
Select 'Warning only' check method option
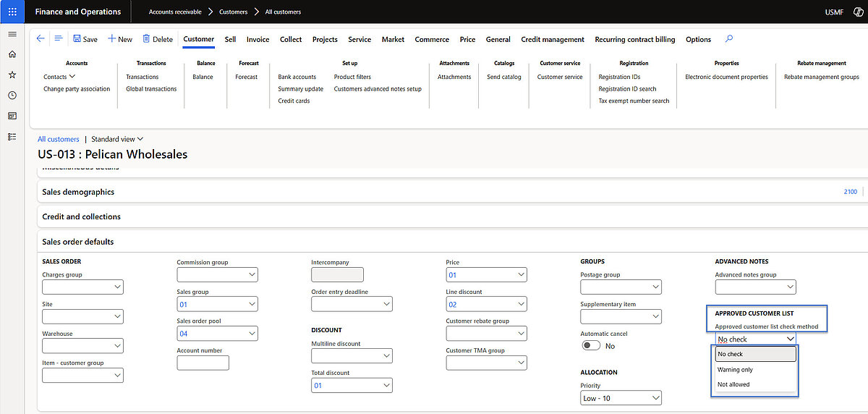[735, 370]
